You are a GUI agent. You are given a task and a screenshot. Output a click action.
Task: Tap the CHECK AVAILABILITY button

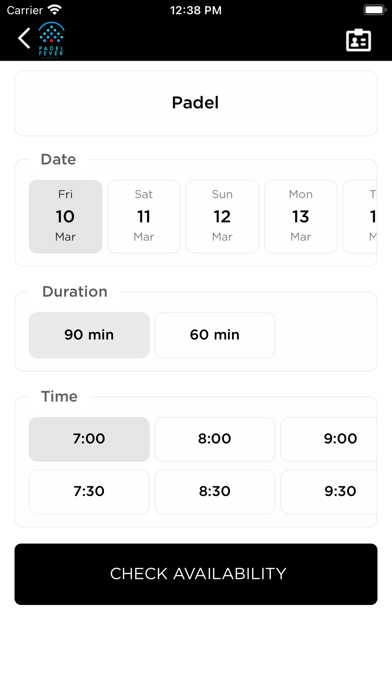tap(196, 574)
